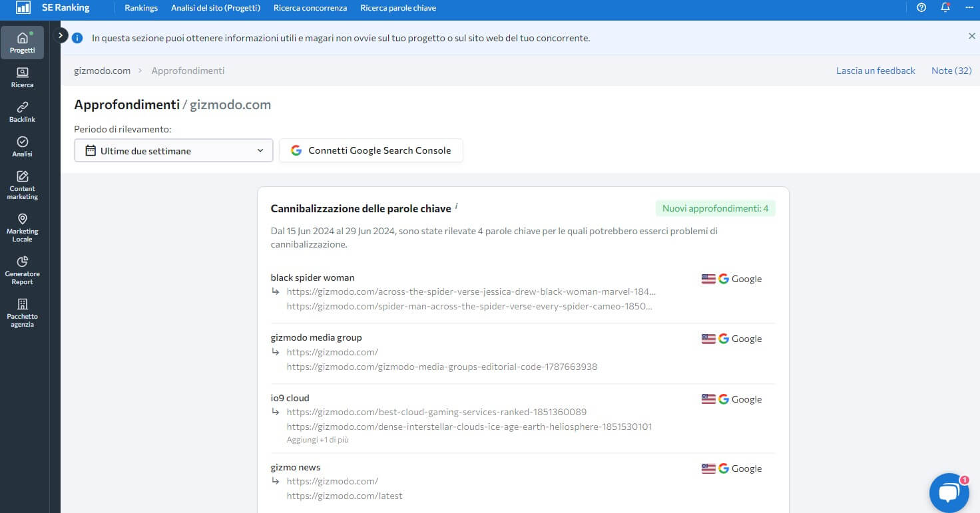Select the gizmodo media group keyword
The width and height of the screenshot is (980, 513).
click(x=316, y=337)
